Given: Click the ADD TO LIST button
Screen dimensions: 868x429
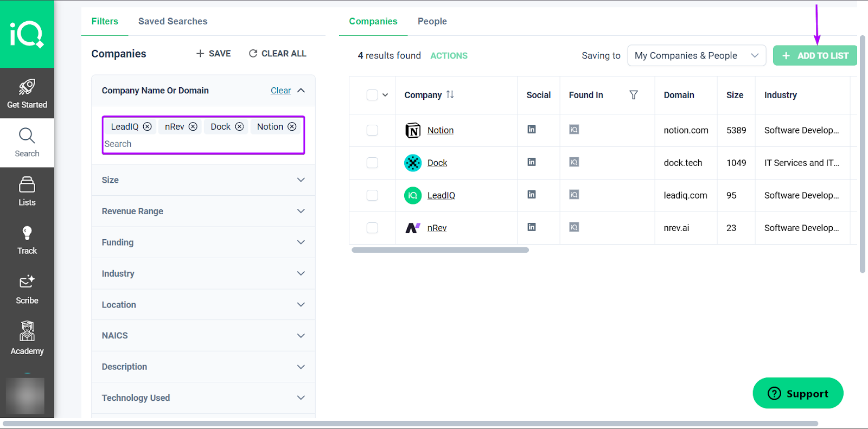Looking at the screenshot, I should 815,55.
